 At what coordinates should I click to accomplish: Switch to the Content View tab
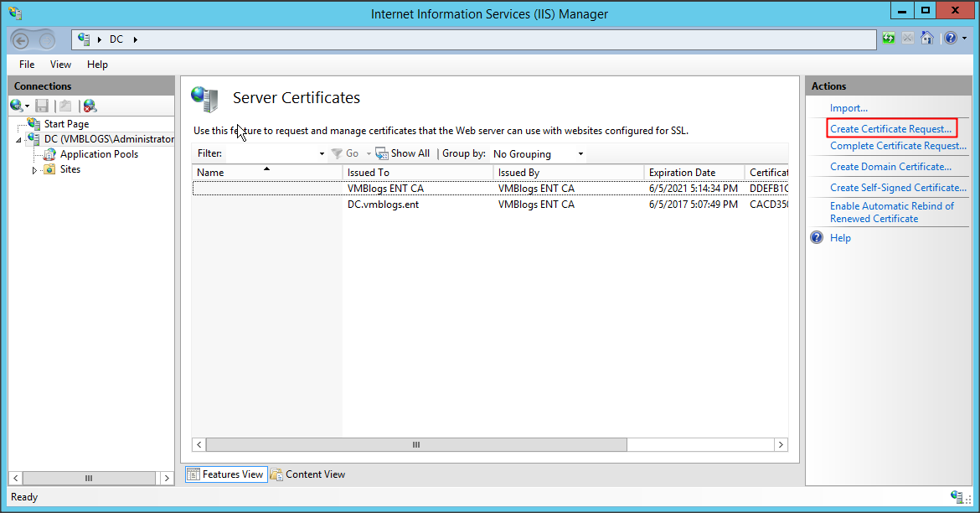pyautogui.click(x=307, y=474)
